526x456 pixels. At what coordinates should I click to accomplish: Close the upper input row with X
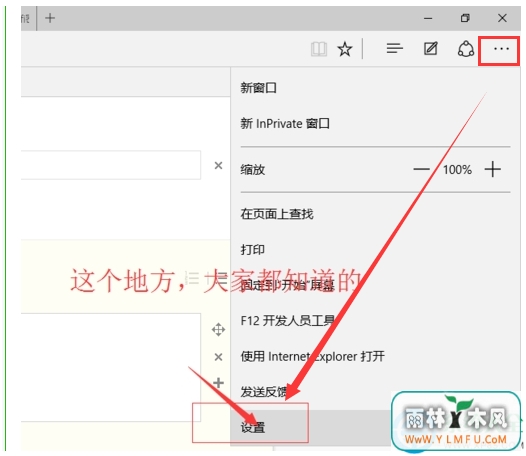point(218,165)
